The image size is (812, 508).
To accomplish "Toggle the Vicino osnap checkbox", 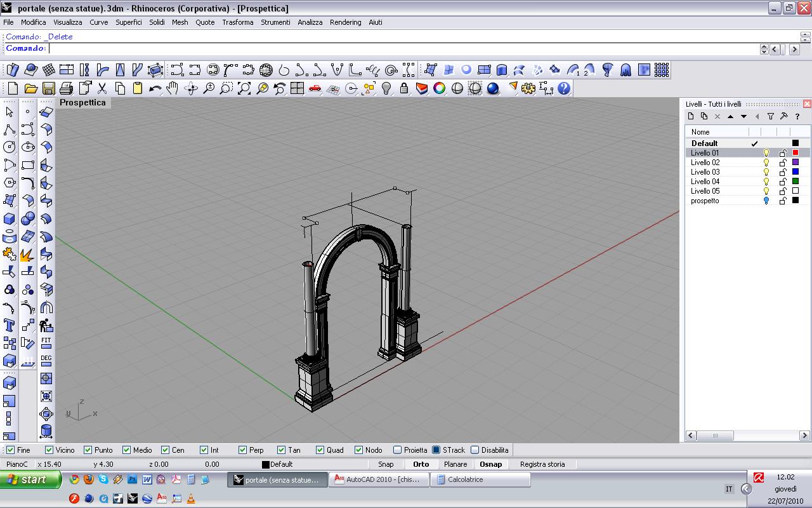I will [x=49, y=450].
